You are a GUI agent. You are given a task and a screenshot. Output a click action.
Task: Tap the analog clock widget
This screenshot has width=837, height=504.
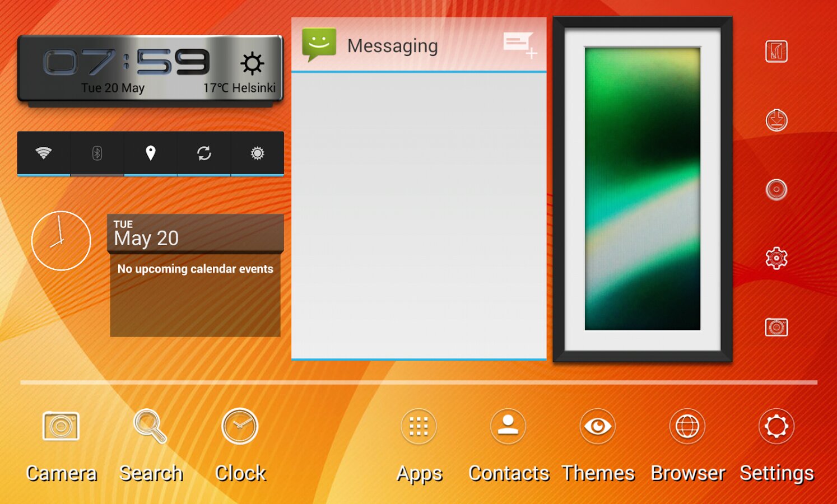[61, 241]
